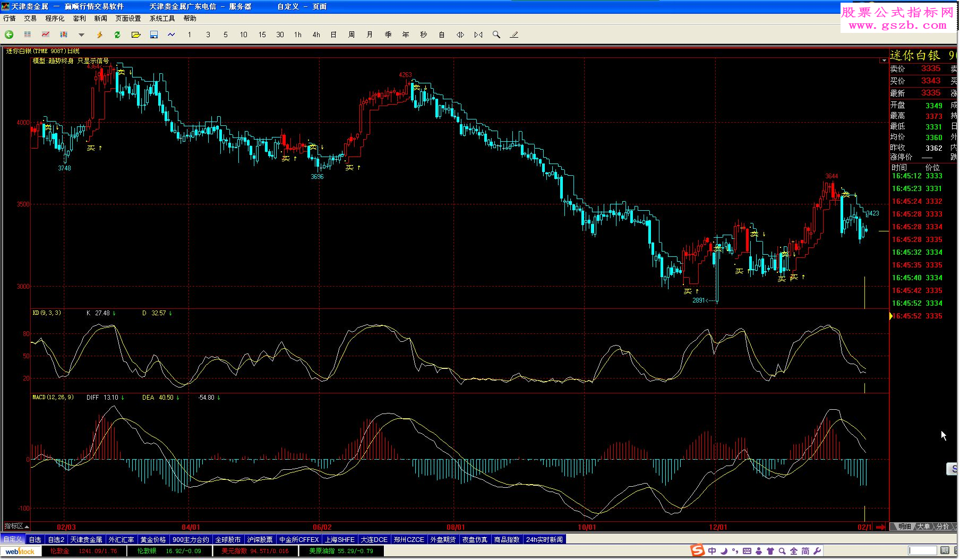Click the text input box in bottom-right

point(922,550)
